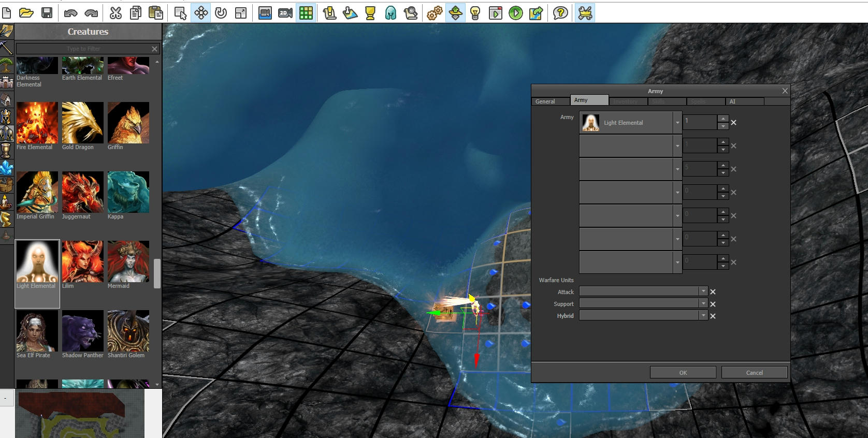Screen dimensions: 868x438
Task: Switch to the Army tab
Action: (x=589, y=100)
